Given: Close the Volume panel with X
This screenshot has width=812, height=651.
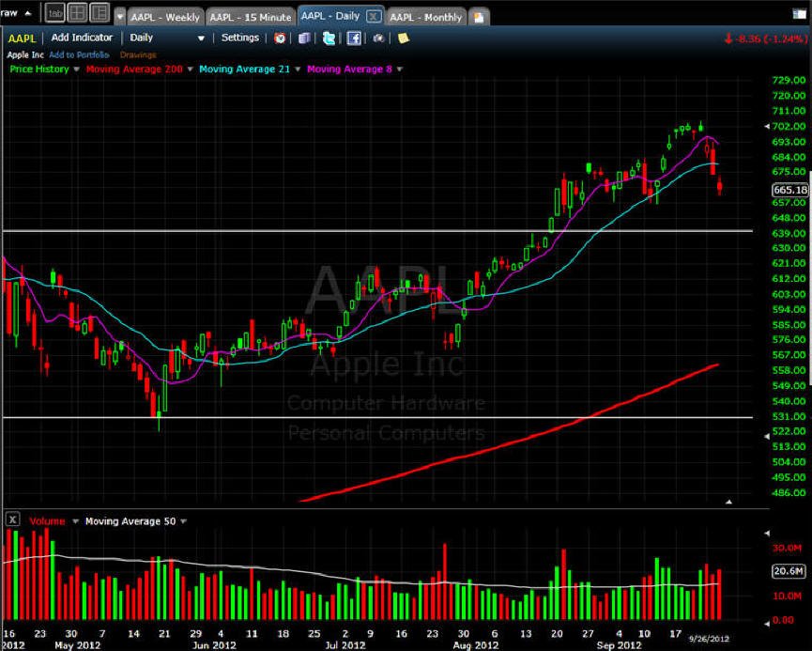Looking at the screenshot, I should pos(12,519).
